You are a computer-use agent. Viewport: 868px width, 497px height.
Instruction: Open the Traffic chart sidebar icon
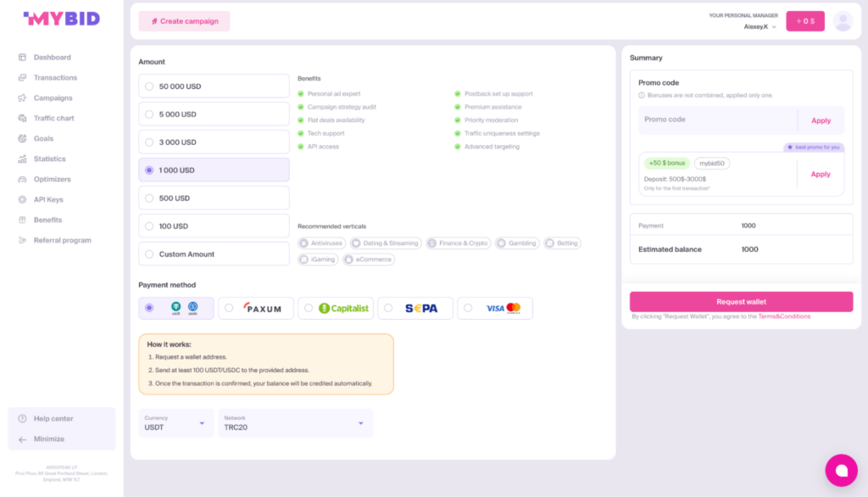[x=22, y=118]
